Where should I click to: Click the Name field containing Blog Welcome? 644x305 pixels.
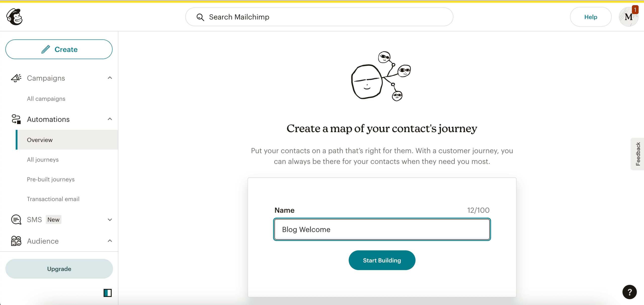[382, 229]
